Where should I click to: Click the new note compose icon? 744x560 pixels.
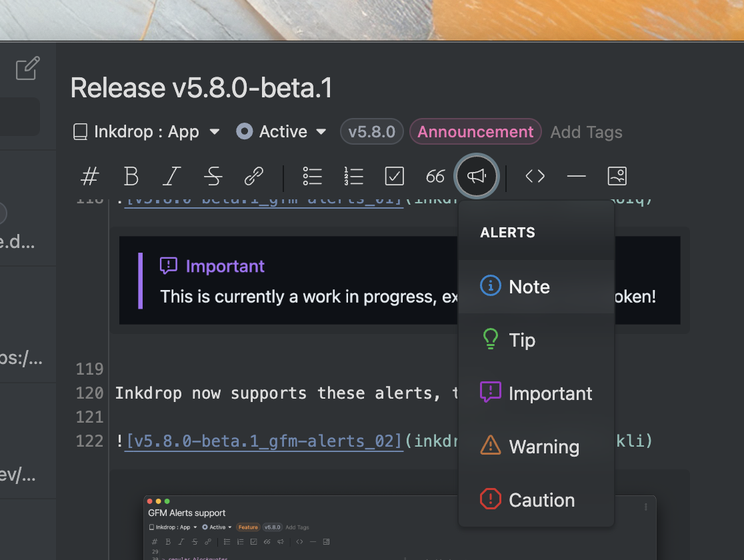point(27,69)
